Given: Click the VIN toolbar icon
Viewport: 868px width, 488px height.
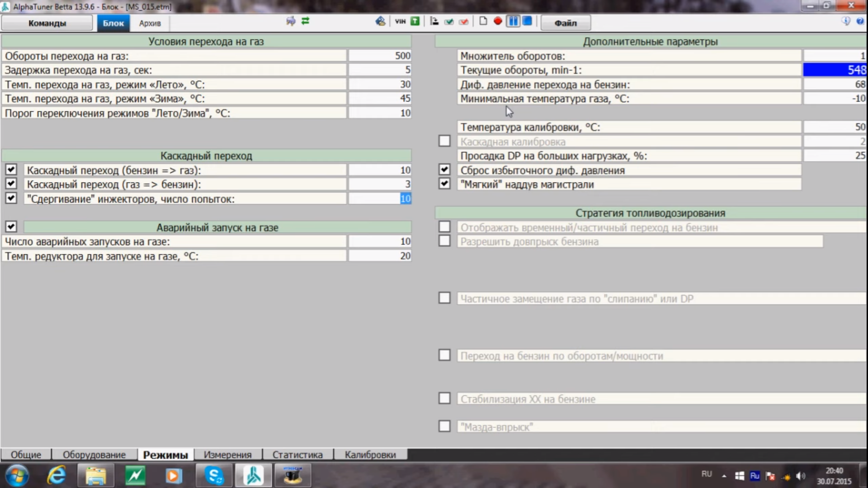Looking at the screenshot, I should tap(400, 21).
